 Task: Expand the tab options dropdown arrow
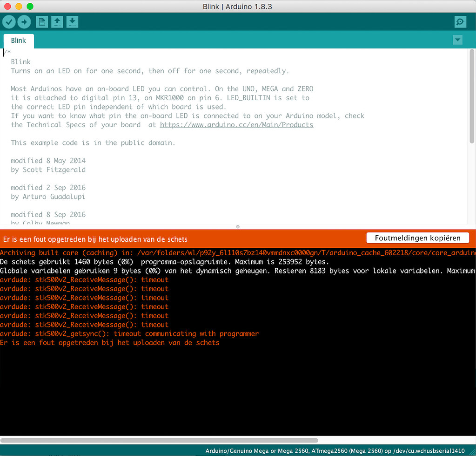[x=457, y=40]
